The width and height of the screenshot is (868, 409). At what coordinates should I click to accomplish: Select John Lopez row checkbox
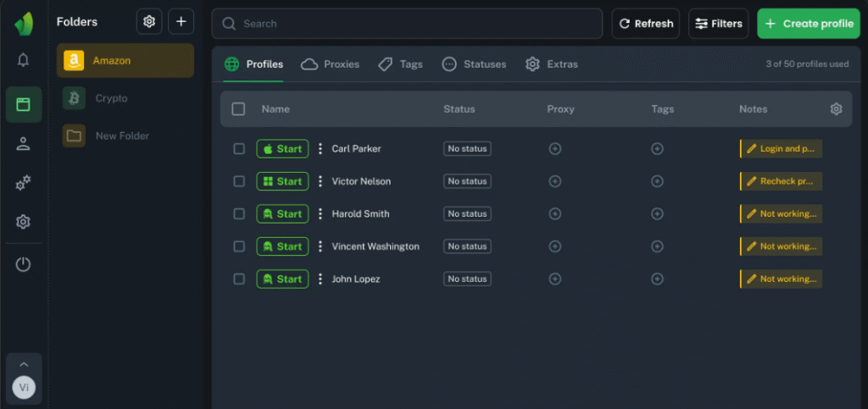(x=239, y=279)
